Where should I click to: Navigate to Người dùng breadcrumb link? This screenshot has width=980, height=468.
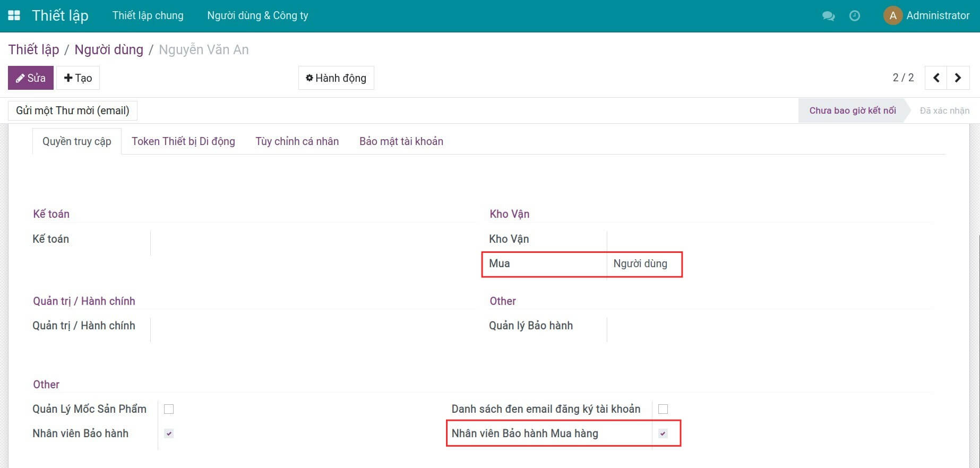point(109,49)
